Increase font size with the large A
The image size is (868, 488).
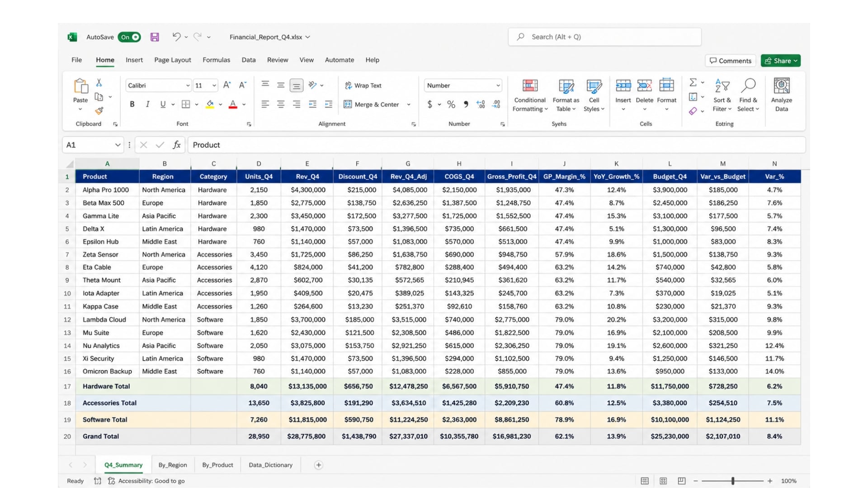coord(227,85)
